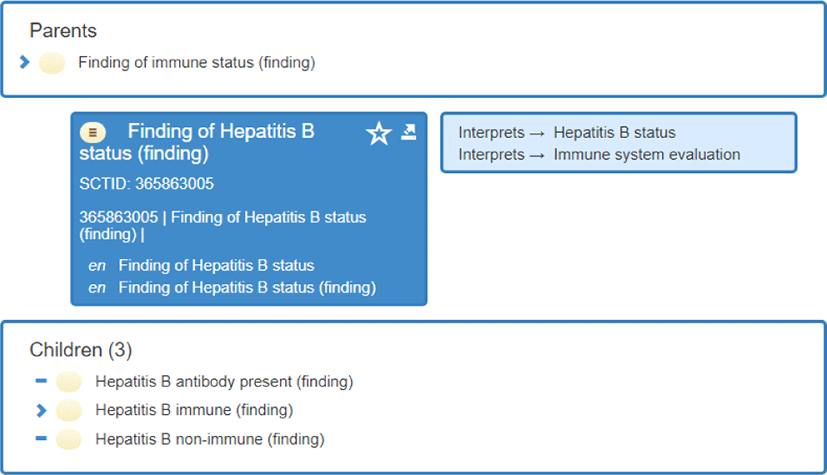827x475 pixels.
Task: Select Hepatitis B immune (finding) child
Action: click(194, 410)
